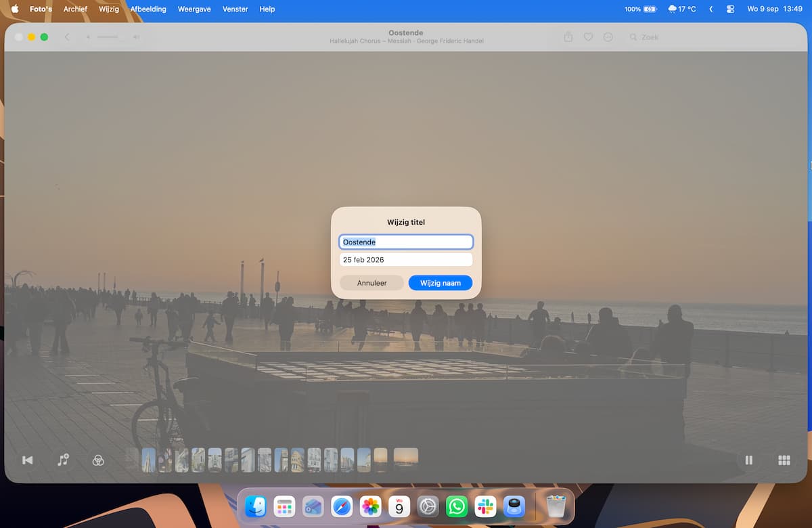812x528 pixels.
Task: Click the subtitle field showing 25 feb 2026
Action: click(x=406, y=260)
